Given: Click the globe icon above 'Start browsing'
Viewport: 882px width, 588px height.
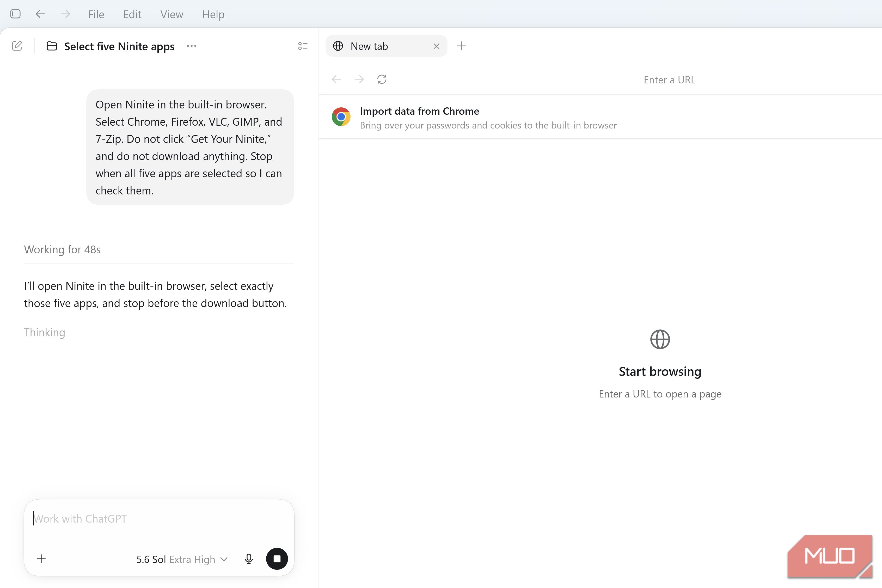Looking at the screenshot, I should [x=660, y=339].
